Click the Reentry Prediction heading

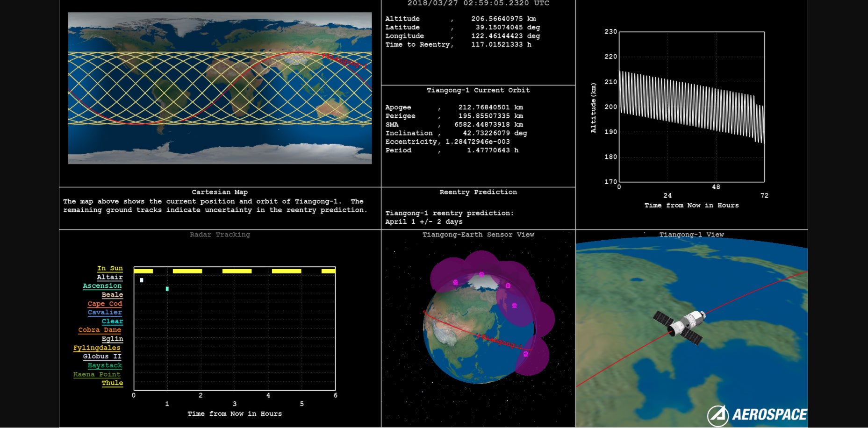click(x=478, y=192)
